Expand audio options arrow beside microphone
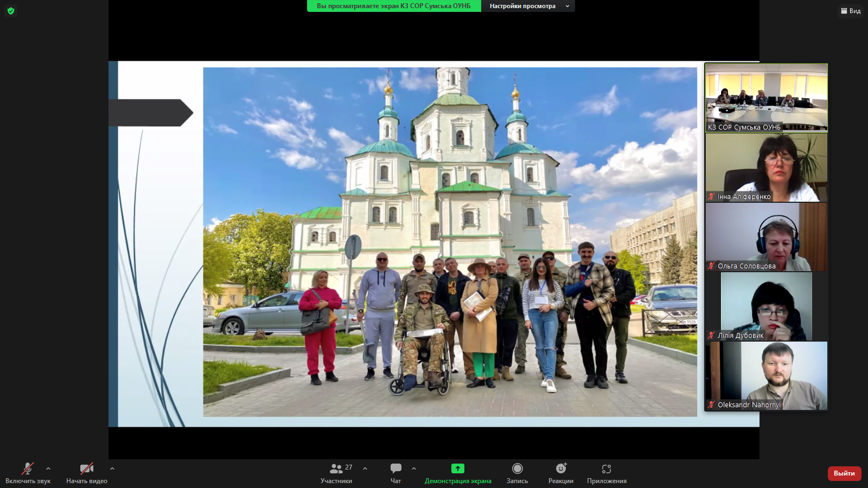Screen dimensions: 868x488 pyautogui.click(x=48, y=468)
